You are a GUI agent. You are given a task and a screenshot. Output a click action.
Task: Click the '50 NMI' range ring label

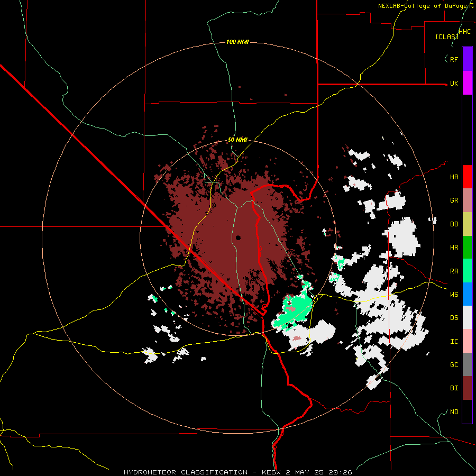237,140
